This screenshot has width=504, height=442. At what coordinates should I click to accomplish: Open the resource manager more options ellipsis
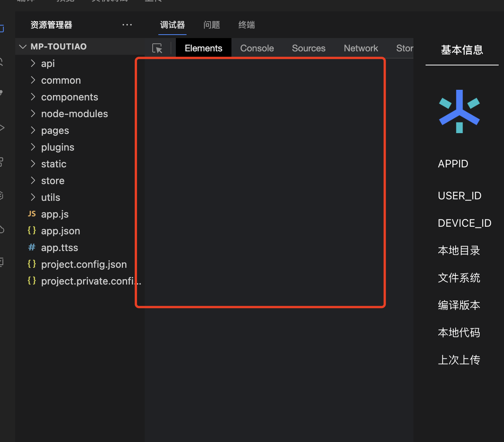point(127,25)
